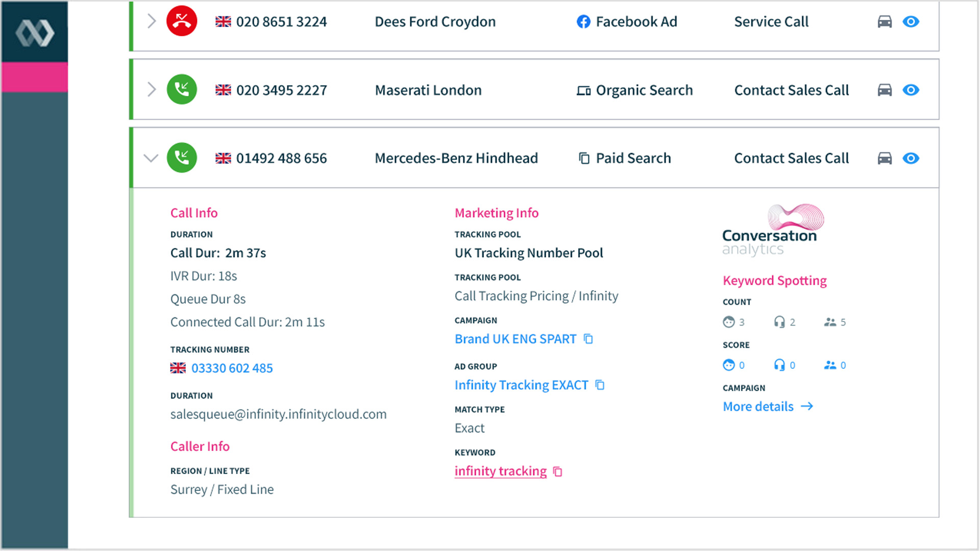
Task: Click the Mercedes-Benz Hindhead name
Action: pos(456,159)
